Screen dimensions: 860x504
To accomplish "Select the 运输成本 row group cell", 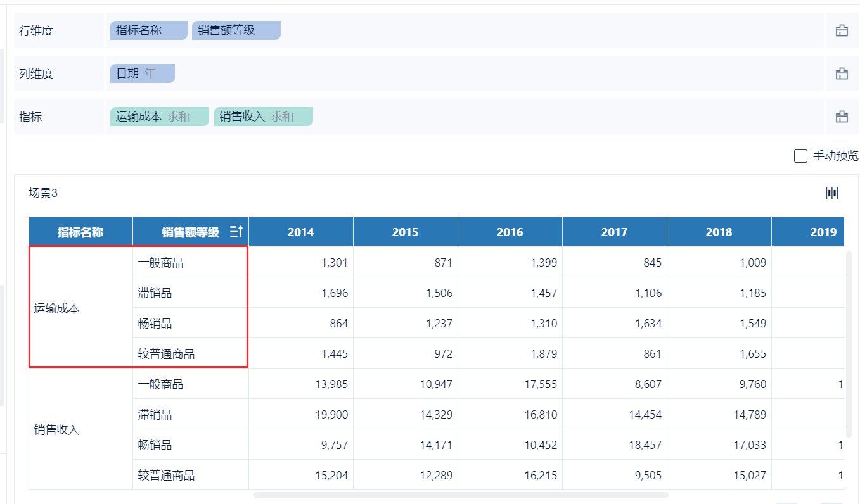I will click(x=57, y=309).
